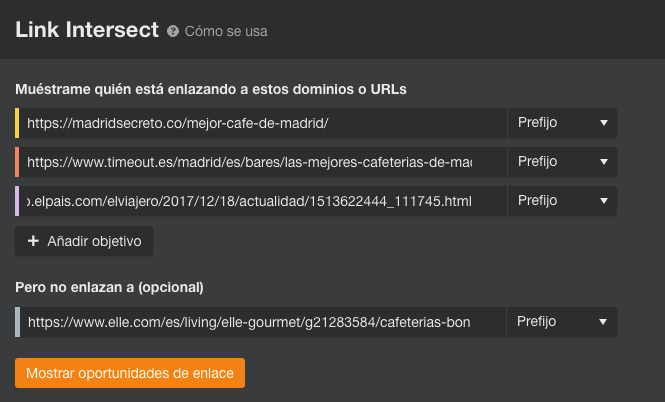Click the help question mark icon

[174, 31]
